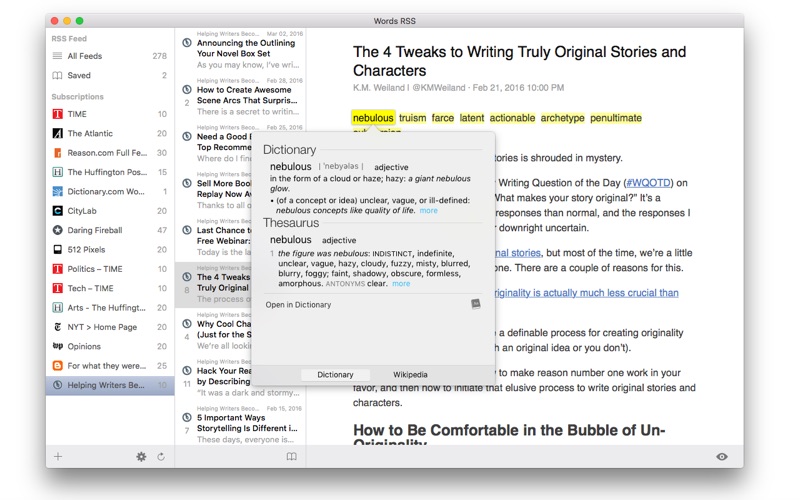Switch to the Dictionary tab in popup
This screenshot has width=800, height=500.
pyautogui.click(x=335, y=374)
